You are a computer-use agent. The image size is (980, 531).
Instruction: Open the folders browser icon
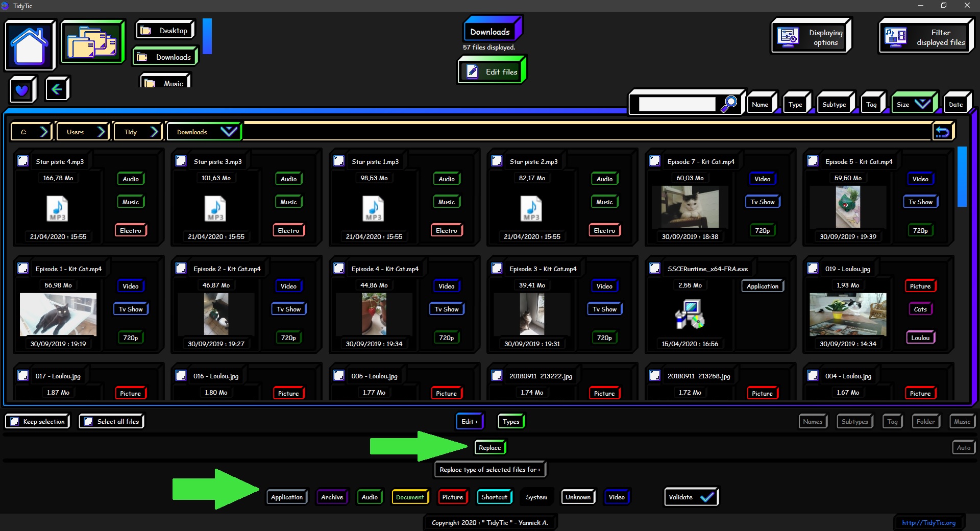pyautogui.click(x=93, y=42)
